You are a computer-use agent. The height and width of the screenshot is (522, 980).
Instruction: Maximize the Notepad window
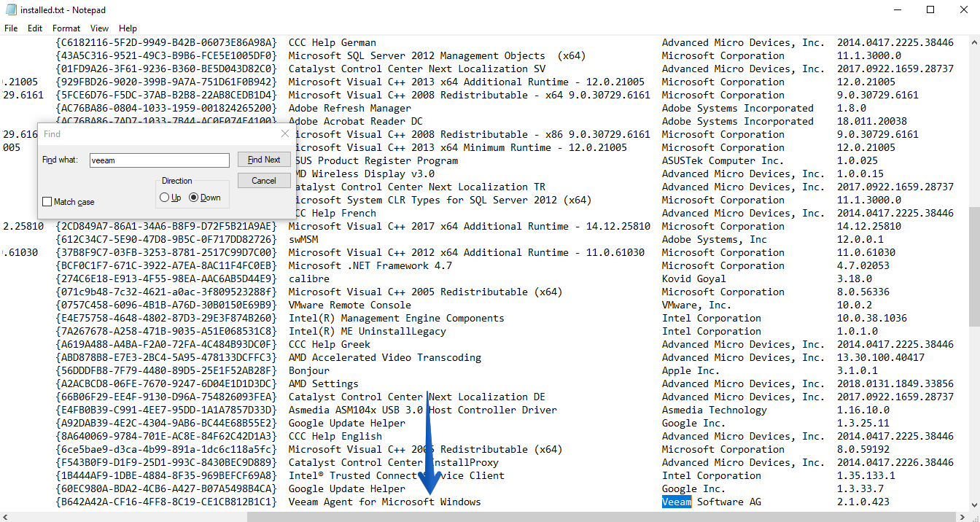(x=930, y=9)
